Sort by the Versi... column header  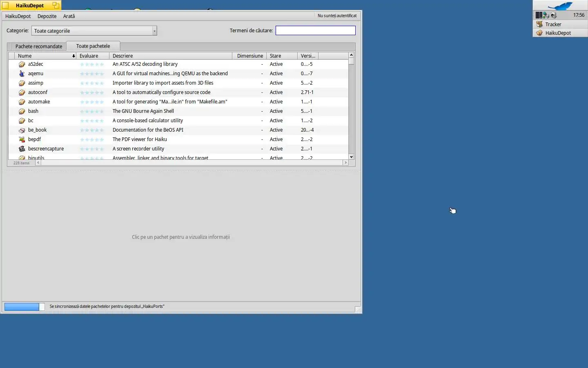(x=308, y=56)
